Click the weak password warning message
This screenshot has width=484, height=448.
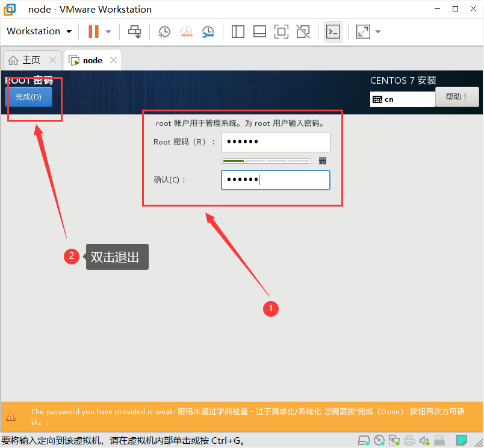(x=247, y=416)
